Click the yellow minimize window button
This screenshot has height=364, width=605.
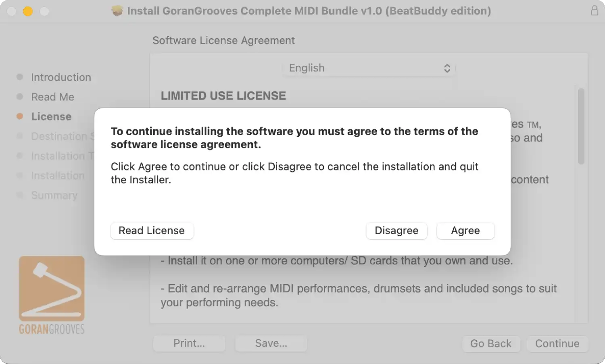[x=28, y=11]
